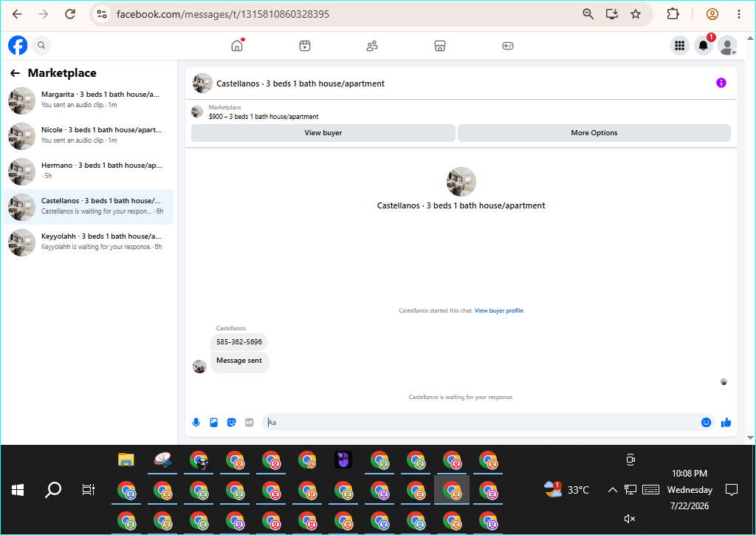Attach a photo with the image icon
Screen dimensions: 756x535
coord(213,423)
